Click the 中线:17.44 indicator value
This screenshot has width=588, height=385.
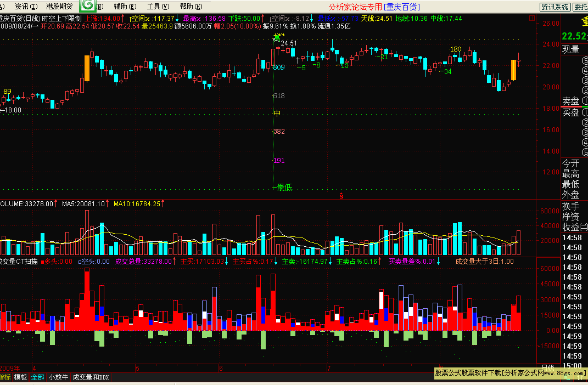click(446, 18)
